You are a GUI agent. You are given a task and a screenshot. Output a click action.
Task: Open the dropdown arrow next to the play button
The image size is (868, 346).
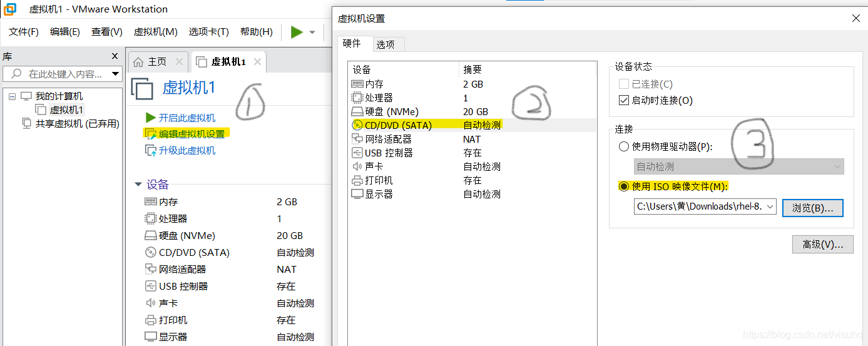[312, 33]
